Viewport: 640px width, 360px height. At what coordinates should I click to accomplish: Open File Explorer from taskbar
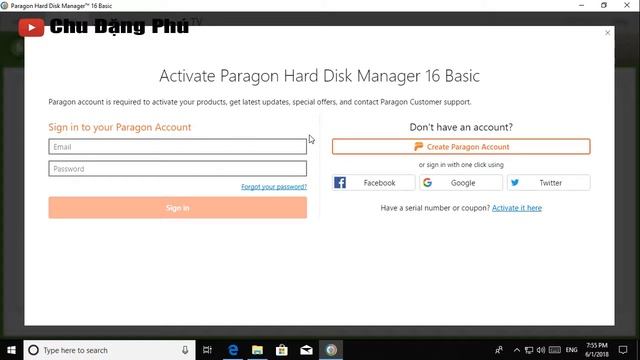coord(257,350)
